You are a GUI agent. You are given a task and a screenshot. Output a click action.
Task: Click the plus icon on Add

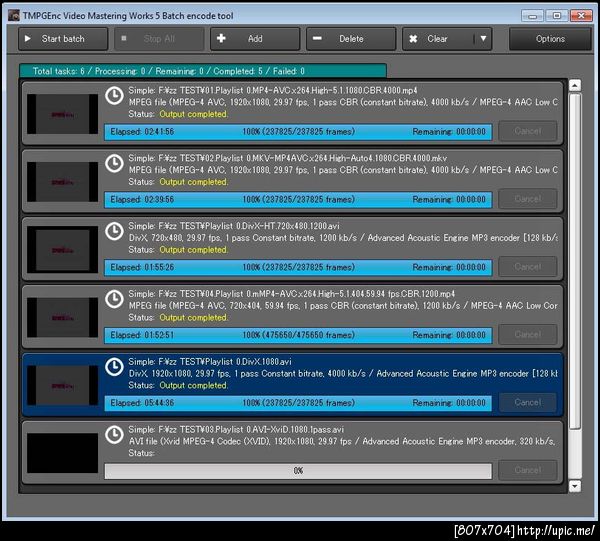(x=221, y=38)
